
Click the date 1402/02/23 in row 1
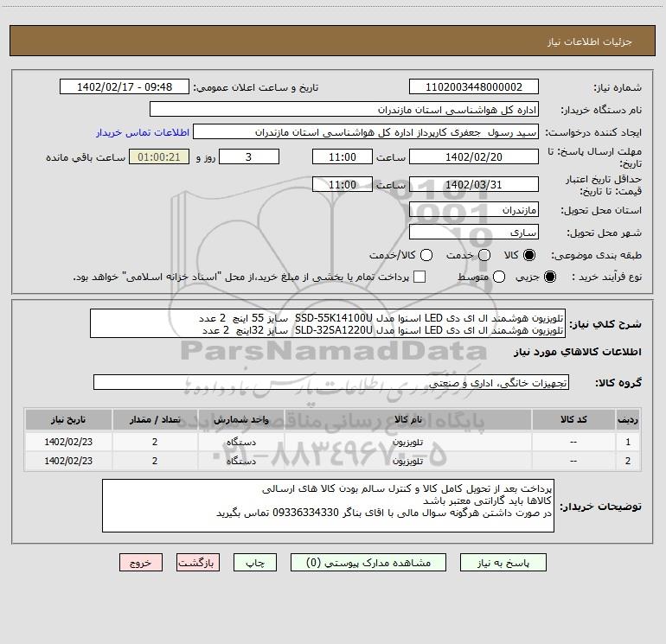tap(68, 442)
